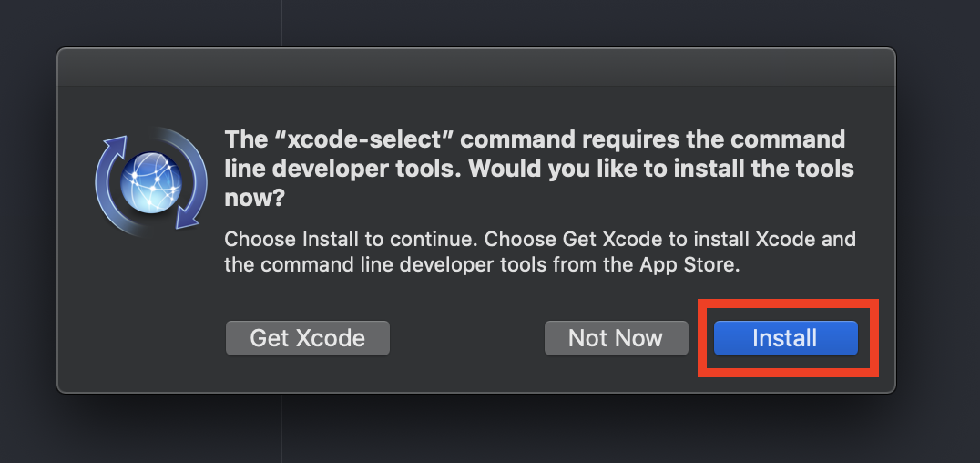Dismiss the dialog with Not Now
The width and height of the screenshot is (980, 463).
click(x=617, y=338)
